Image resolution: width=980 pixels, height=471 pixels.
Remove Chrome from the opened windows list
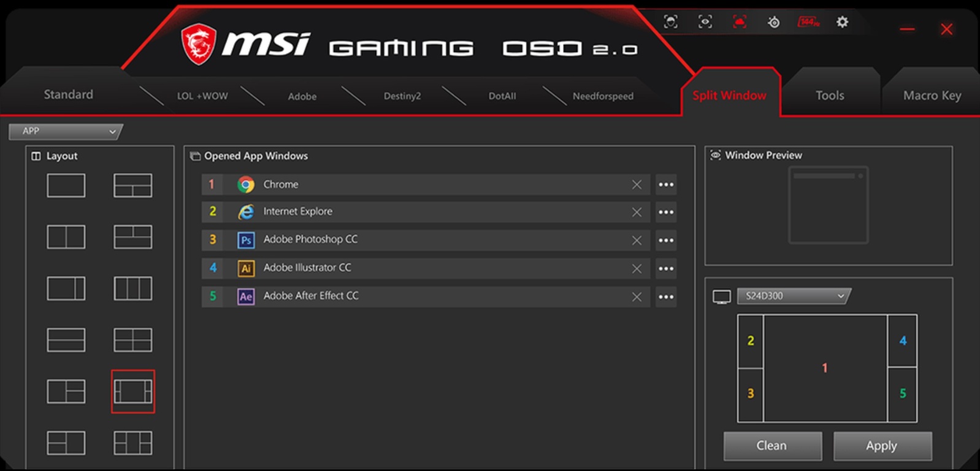637,185
